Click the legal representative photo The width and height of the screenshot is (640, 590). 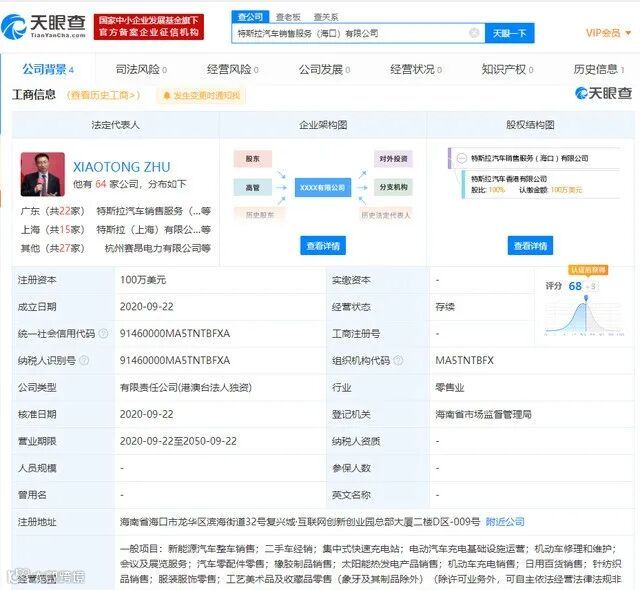(43, 174)
